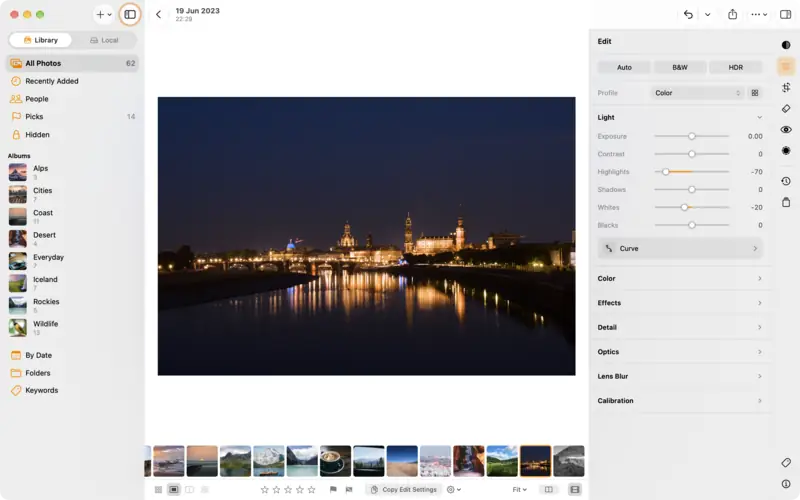800x500 pixels.
Task: Toggle the right panel visibility
Action: 786,14
